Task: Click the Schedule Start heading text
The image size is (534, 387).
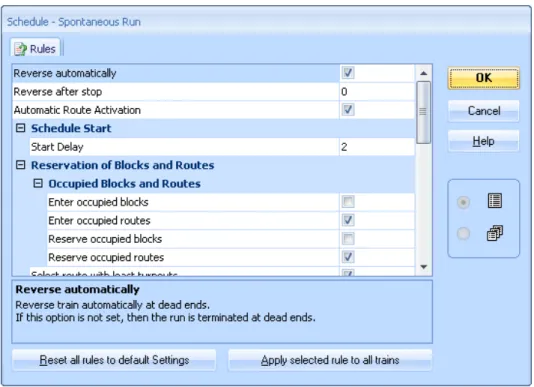Action: point(71,128)
